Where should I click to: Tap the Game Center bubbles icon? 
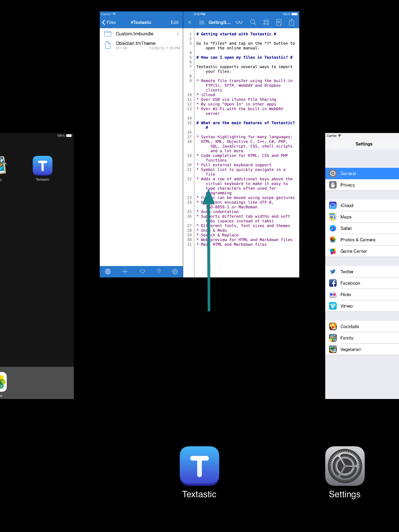click(x=333, y=251)
